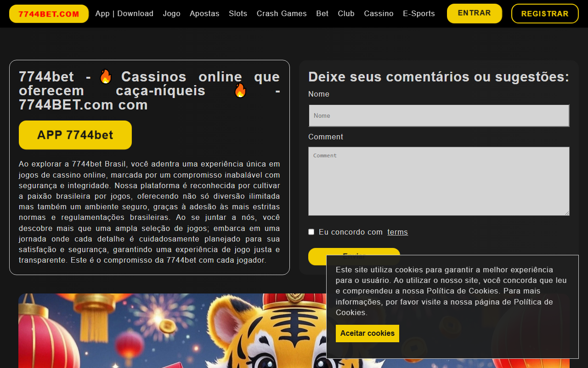Click the paragraph starting 'Ao explorar a 7744bet Brasil'

[149, 212]
